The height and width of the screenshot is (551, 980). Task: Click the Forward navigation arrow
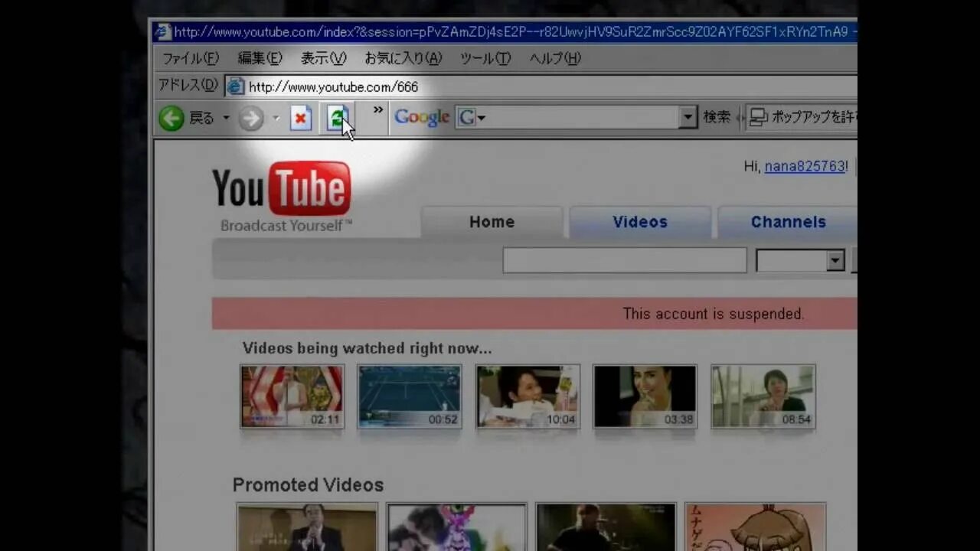pos(251,118)
